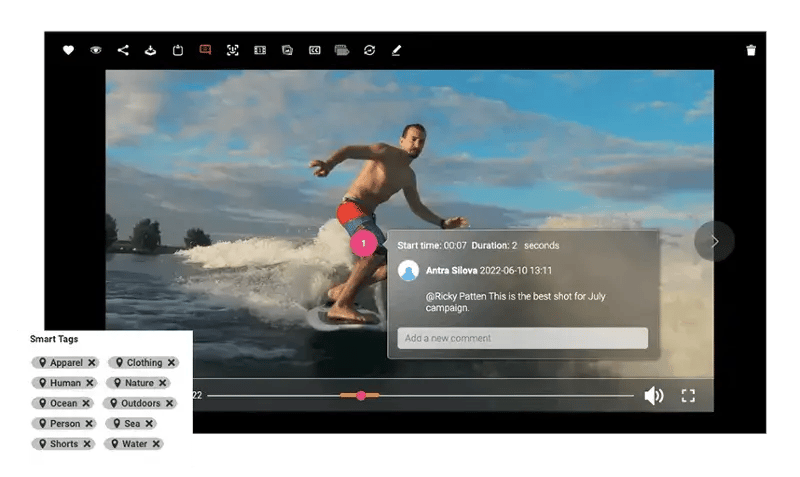Image resolution: width=800 pixels, height=477 pixels.
Task: Click the pencil edit icon
Action: 396,50
